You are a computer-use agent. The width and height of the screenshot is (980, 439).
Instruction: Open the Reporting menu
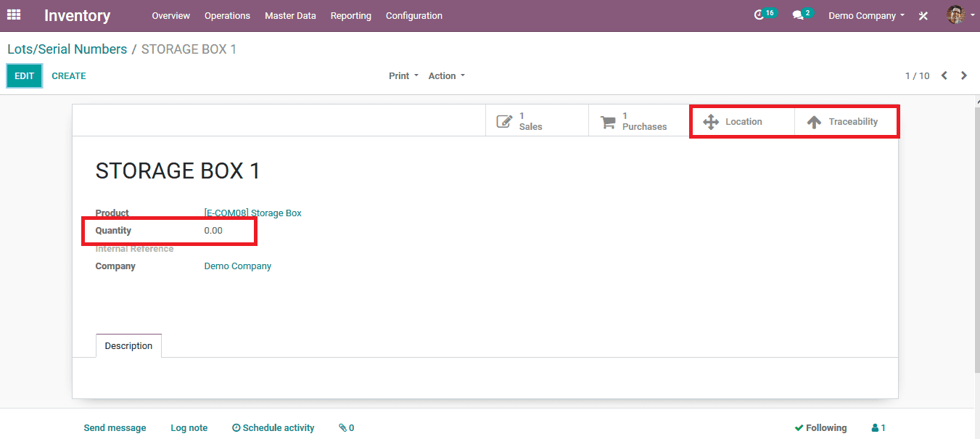351,15
